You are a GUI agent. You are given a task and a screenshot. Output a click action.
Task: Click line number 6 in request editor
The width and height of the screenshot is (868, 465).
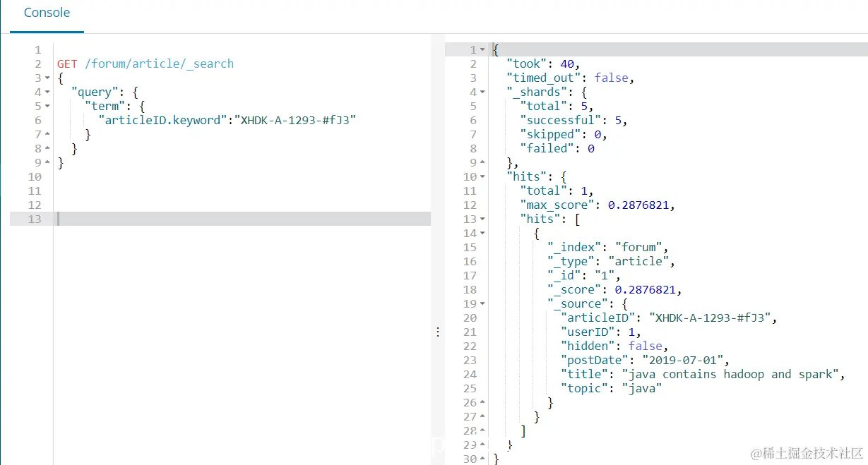[x=38, y=120]
